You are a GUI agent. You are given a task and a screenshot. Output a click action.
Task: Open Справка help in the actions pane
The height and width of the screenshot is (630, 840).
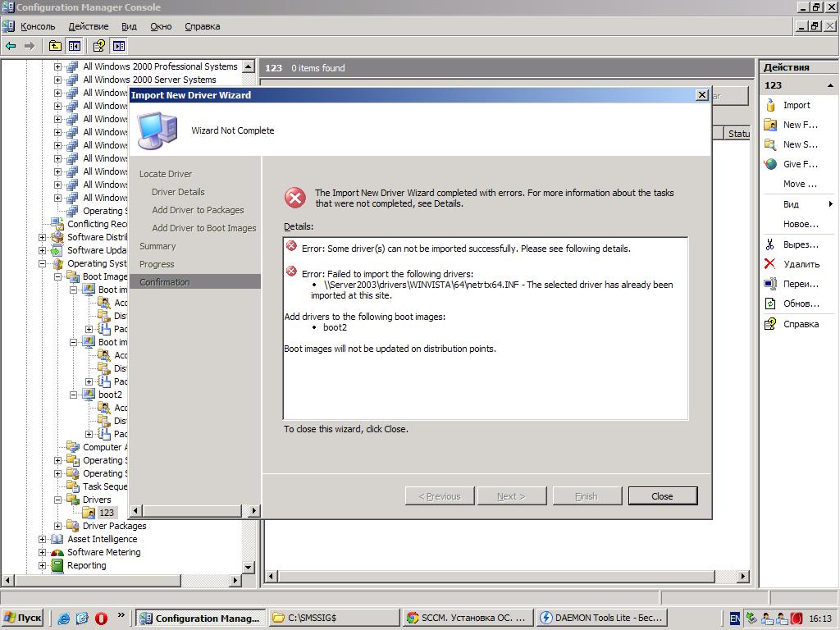770,324
